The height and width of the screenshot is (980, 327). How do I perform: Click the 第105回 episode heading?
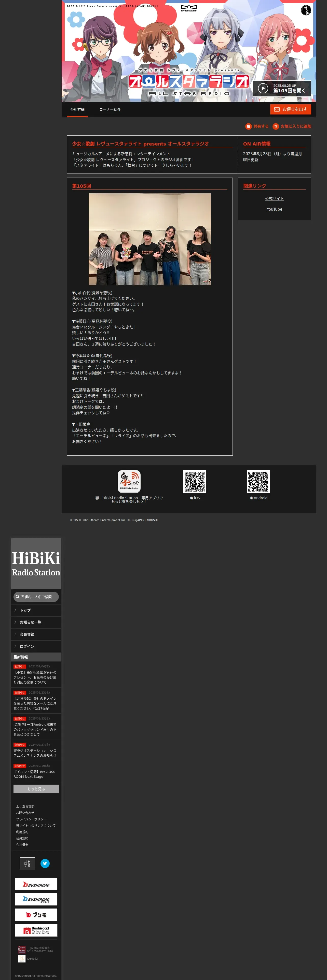click(x=81, y=186)
